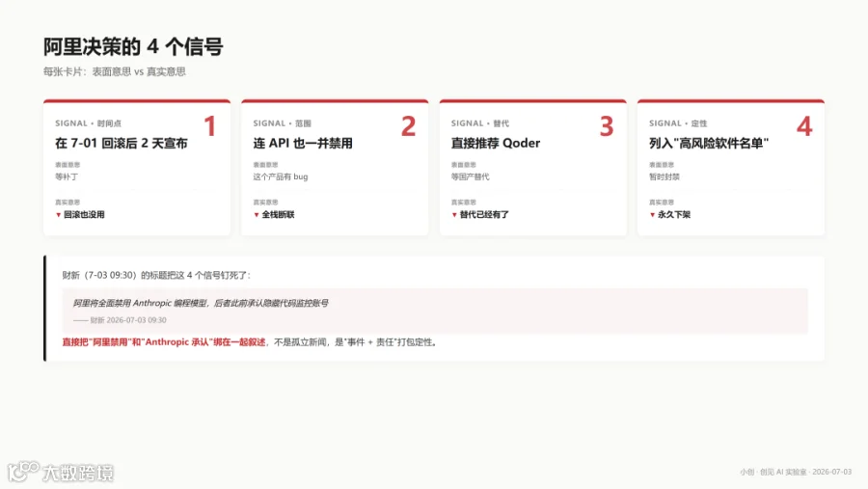Click the red arrow before "全栈断联"

point(257,214)
